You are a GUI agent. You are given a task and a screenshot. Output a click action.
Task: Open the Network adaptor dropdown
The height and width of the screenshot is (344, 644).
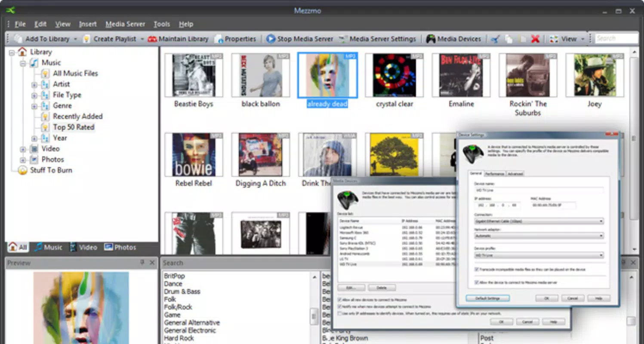(x=539, y=236)
